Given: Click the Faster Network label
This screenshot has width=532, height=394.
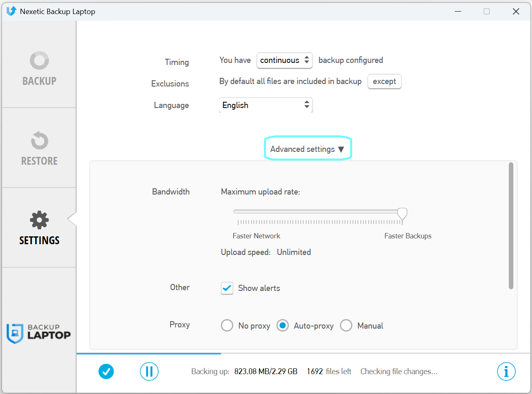Looking at the screenshot, I should pyautogui.click(x=256, y=236).
